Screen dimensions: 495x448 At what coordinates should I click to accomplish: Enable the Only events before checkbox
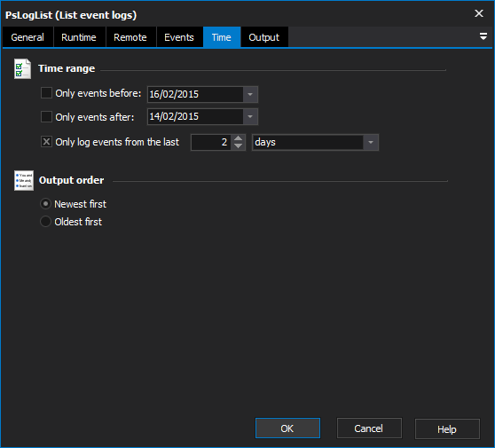[46, 93]
